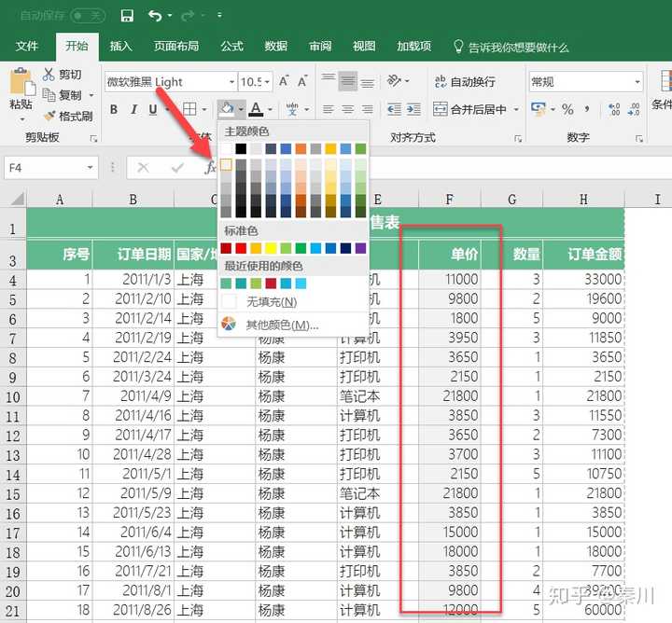Toggle the AutoSave switch

(x=88, y=16)
